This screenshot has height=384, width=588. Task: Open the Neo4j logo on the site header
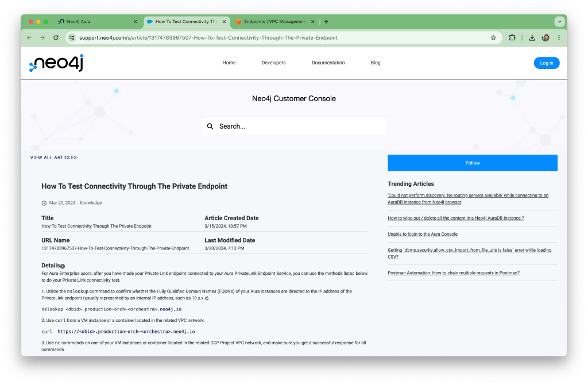[x=55, y=63]
